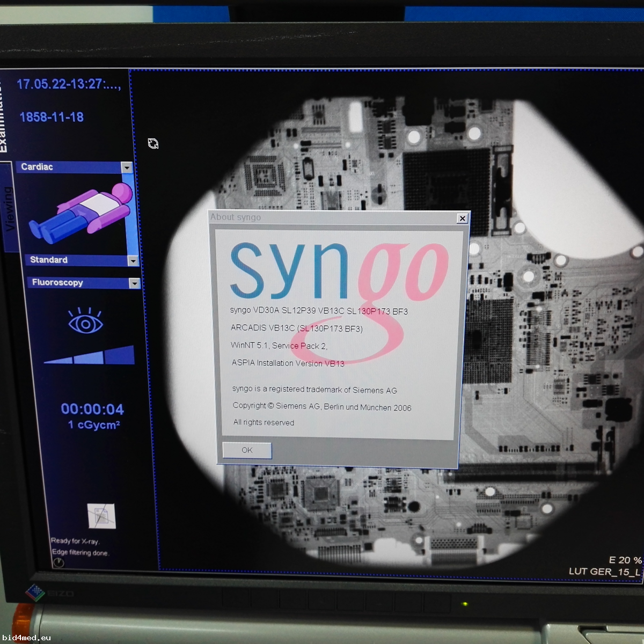Click the crossed-out document icon
The width and height of the screenshot is (644, 644).
[101, 516]
